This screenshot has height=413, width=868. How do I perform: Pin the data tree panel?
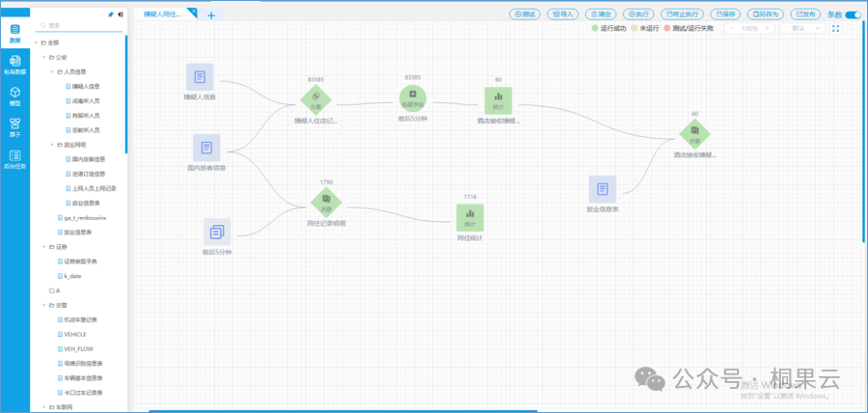[109, 14]
